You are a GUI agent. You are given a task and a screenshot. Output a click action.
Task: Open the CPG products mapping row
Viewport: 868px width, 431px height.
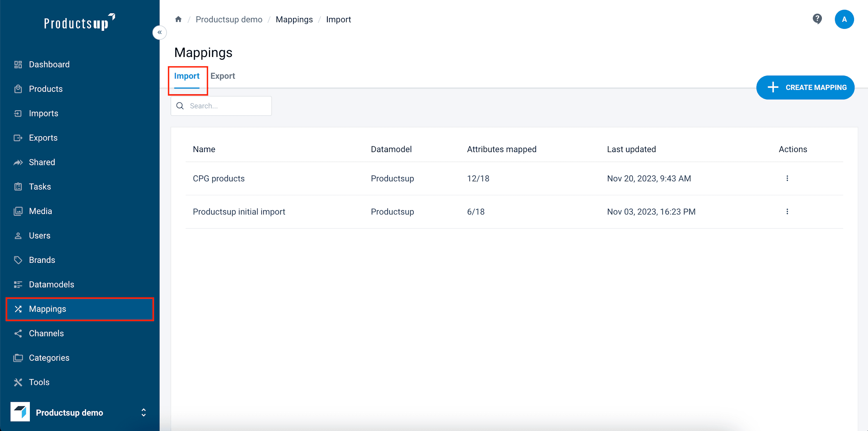[x=219, y=179]
